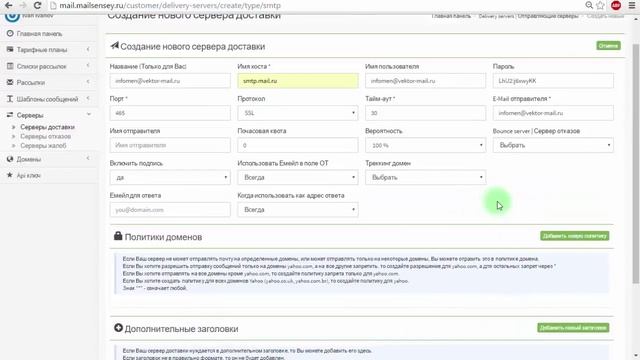This screenshot has height=360, width=640.
Task: Click the Рассылки envelope icon
Action: point(10,82)
